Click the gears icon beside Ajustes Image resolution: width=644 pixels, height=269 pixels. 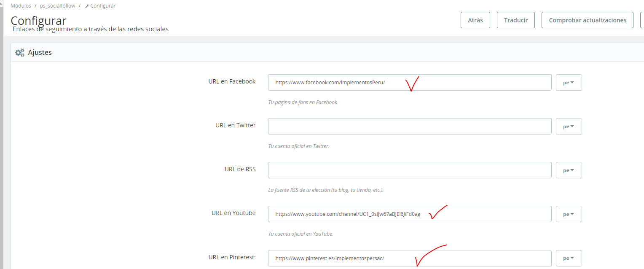pyautogui.click(x=19, y=53)
